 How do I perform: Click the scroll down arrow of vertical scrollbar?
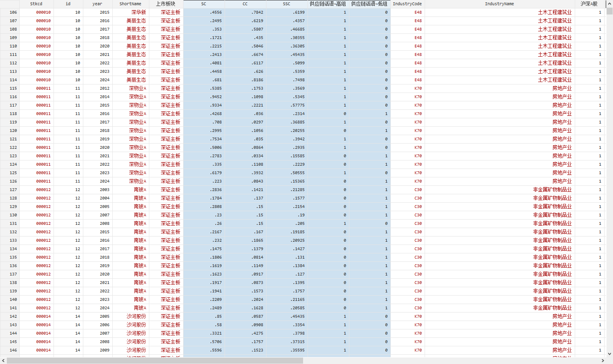(609, 354)
